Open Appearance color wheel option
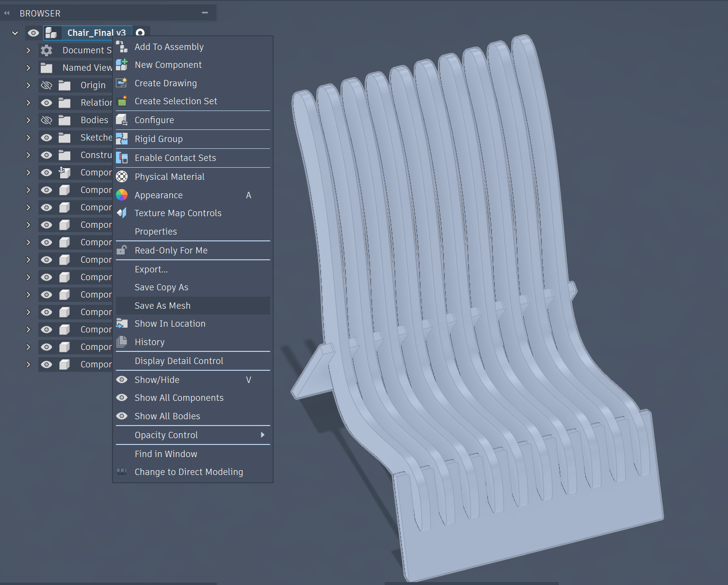The height and width of the screenshot is (585, 728). pyautogui.click(x=122, y=195)
